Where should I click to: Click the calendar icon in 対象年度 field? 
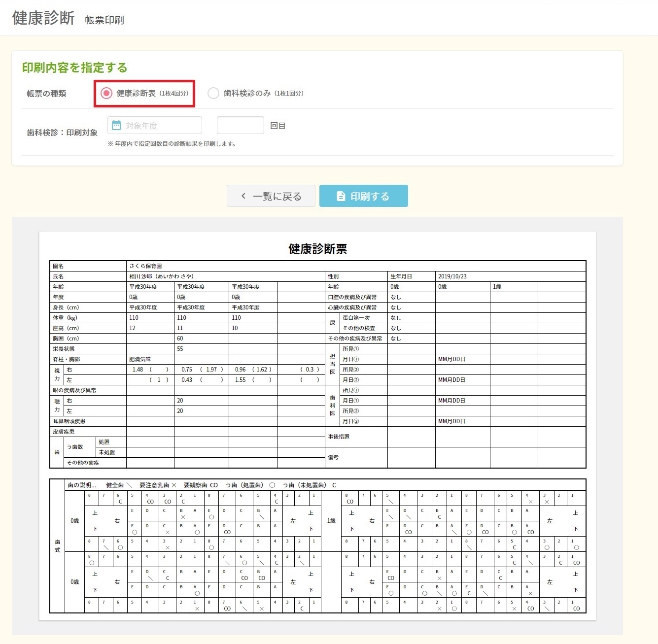point(116,125)
